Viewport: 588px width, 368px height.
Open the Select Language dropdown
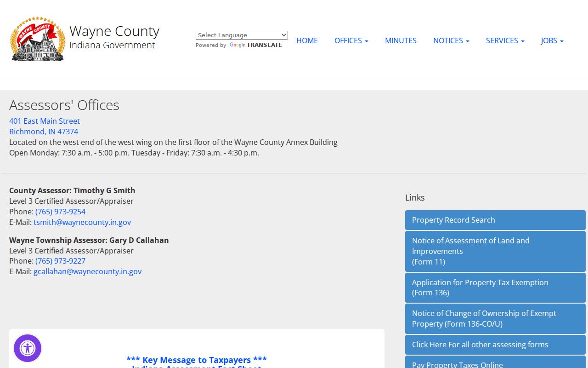(242, 35)
